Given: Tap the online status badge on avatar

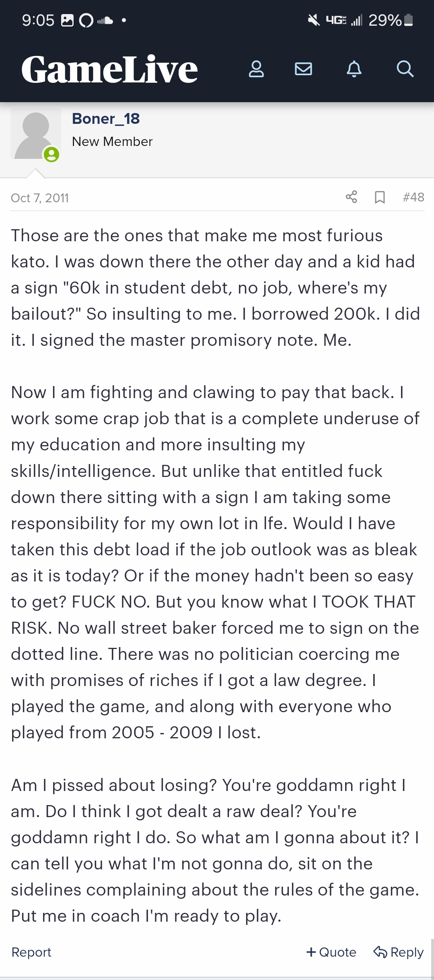Looking at the screenshot, I should click(x=51, y=154).
